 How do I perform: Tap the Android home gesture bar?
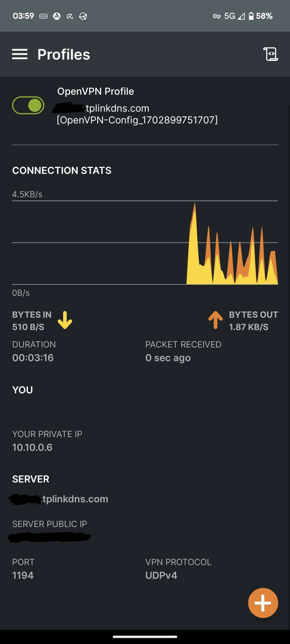145,637
